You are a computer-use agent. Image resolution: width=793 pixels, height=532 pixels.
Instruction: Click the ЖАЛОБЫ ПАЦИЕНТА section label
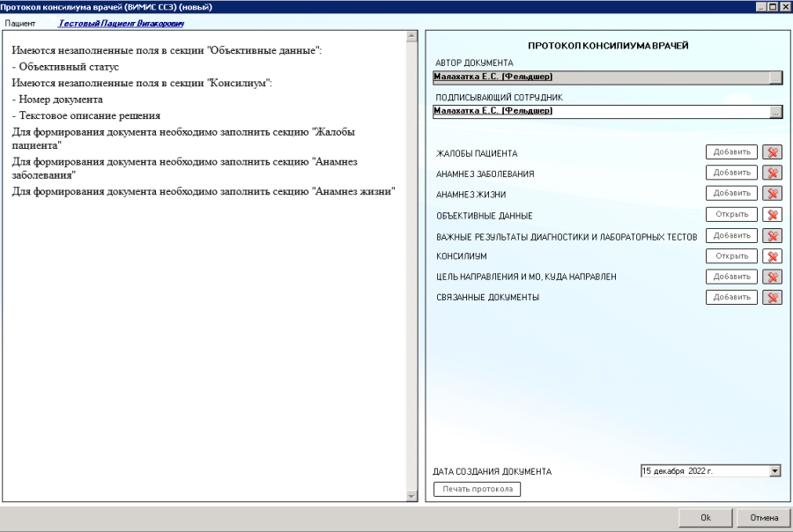pyautogui.click(x=477, y=153)
